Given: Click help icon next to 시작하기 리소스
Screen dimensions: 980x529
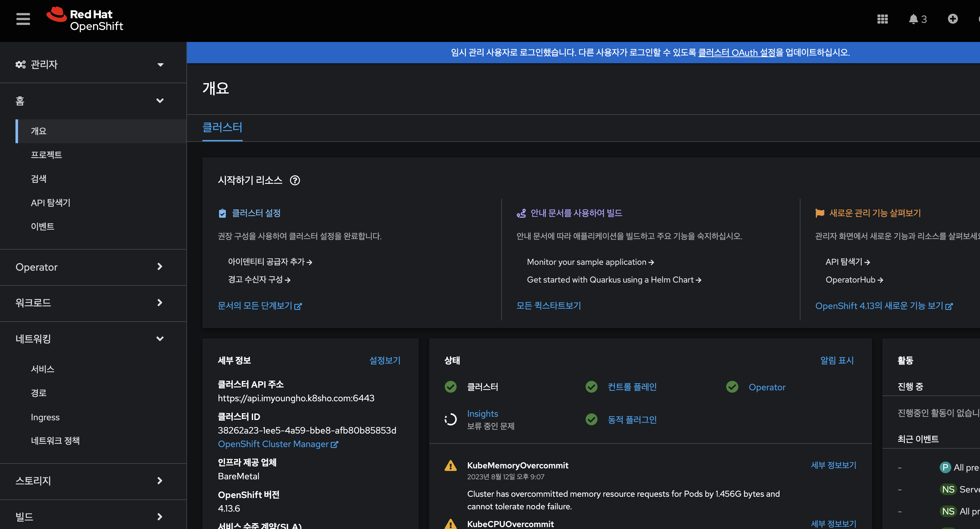Looking at the screenshot, I should pos(295,180).
